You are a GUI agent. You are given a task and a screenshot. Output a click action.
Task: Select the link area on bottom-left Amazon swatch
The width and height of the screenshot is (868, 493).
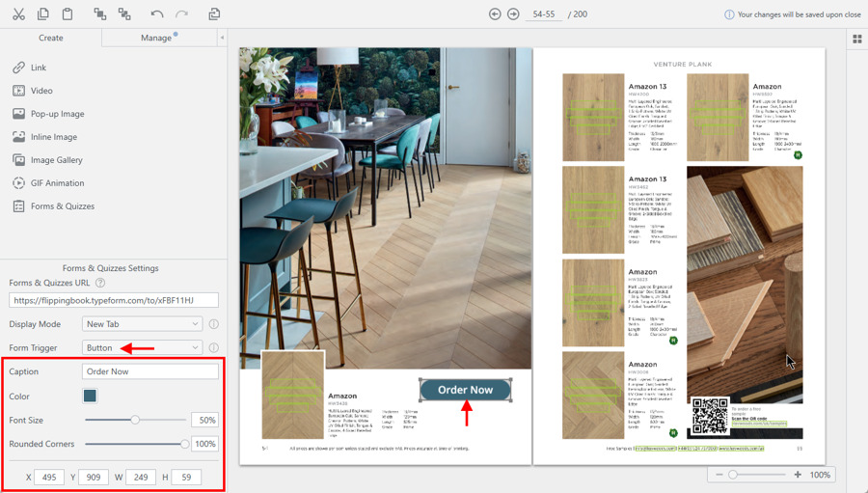292,396
